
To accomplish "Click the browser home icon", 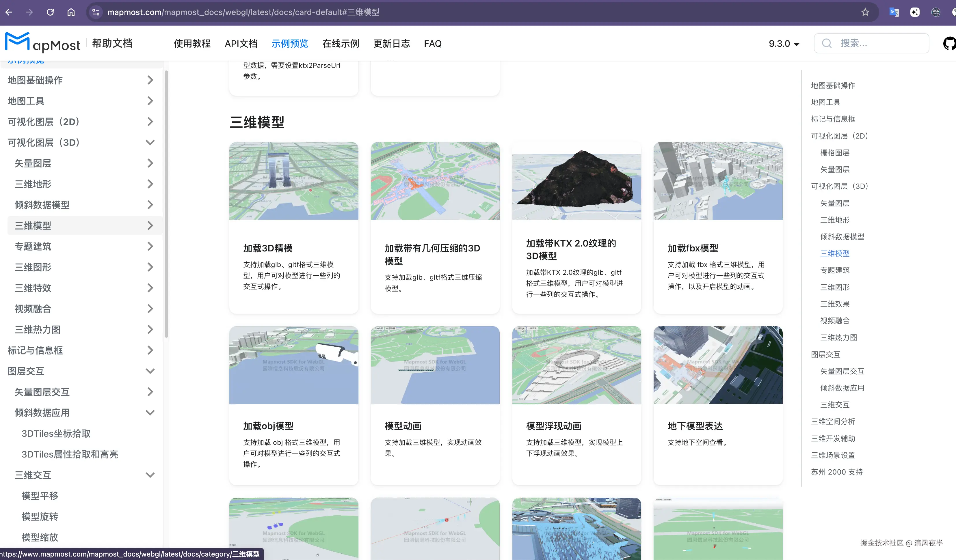I will pos(71,12).
